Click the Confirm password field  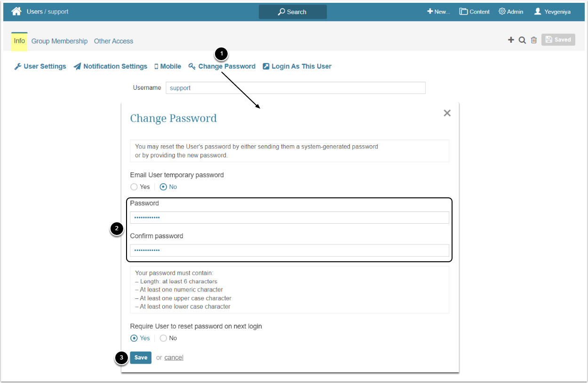point(289,250)
